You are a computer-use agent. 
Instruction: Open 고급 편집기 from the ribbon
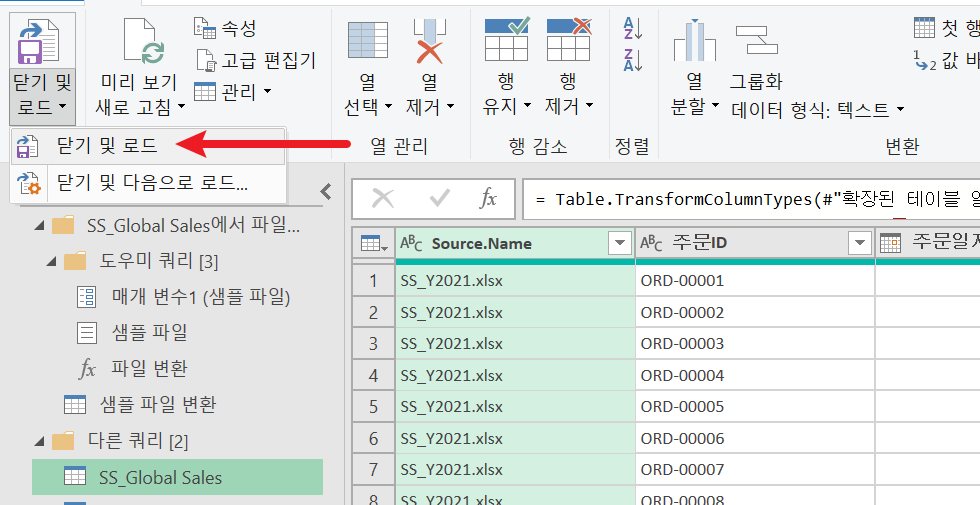coord(255,61)
